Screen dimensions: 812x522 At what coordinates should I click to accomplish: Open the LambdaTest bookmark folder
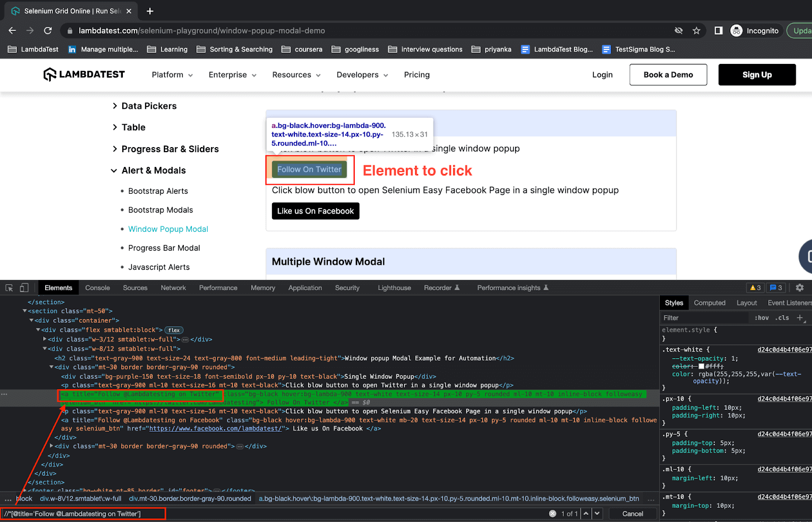click(33, 49)
